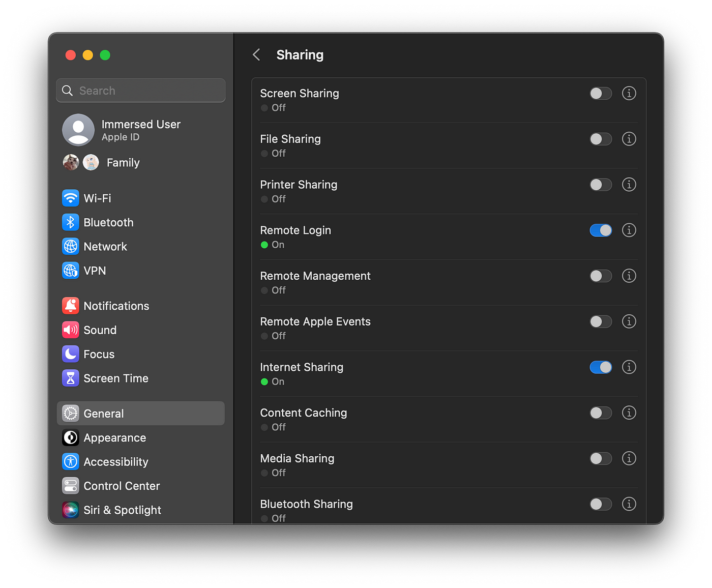Click the General gear icon
This screenshot has width=712, height=588.
pos(71,414)
